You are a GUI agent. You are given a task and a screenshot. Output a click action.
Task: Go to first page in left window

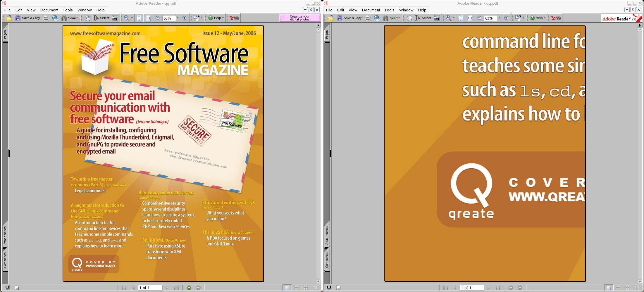pos(124,288)
